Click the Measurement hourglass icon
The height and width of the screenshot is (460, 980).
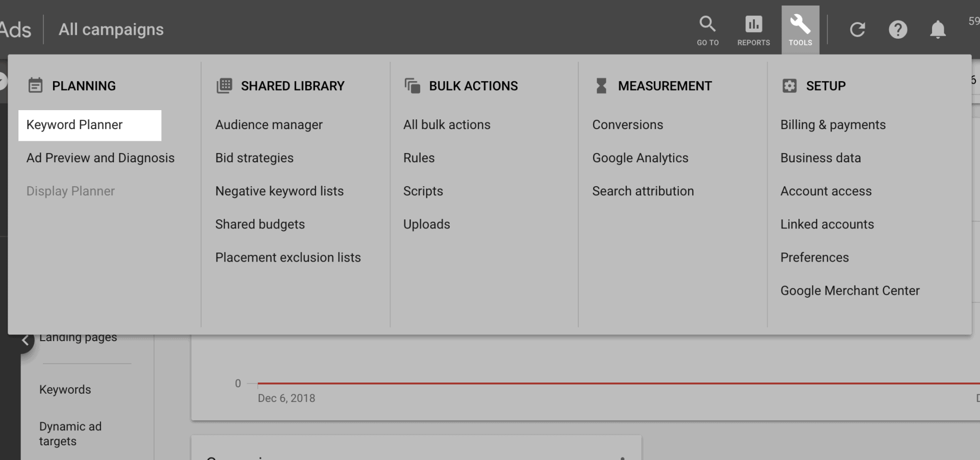pyautogui.click(x=601, y=86)
